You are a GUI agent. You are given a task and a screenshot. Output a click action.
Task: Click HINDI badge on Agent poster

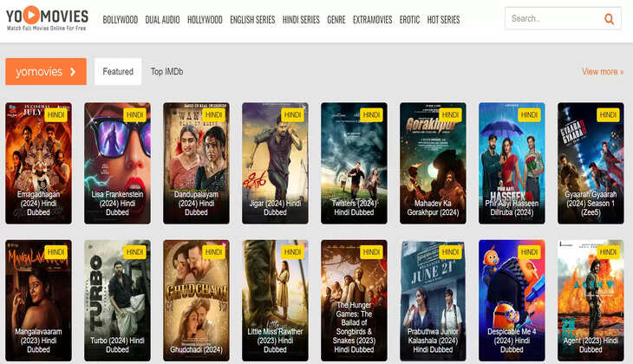608,251
